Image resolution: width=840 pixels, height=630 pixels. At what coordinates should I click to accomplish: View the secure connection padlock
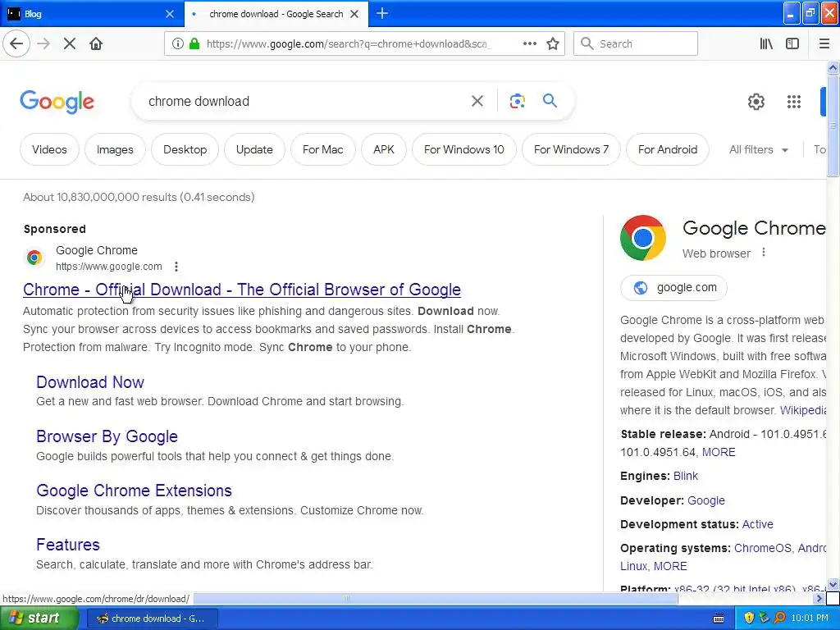[194, 44]
